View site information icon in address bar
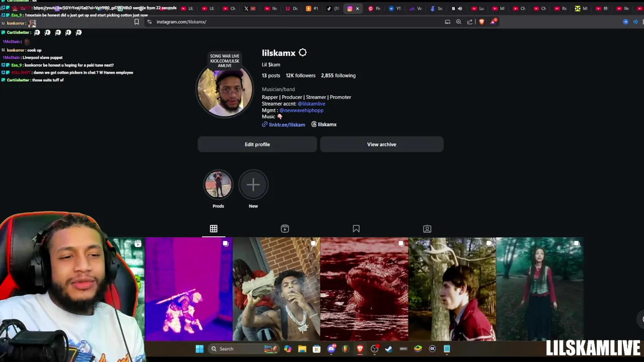This screenshot has height=362, width=644. 149,22
